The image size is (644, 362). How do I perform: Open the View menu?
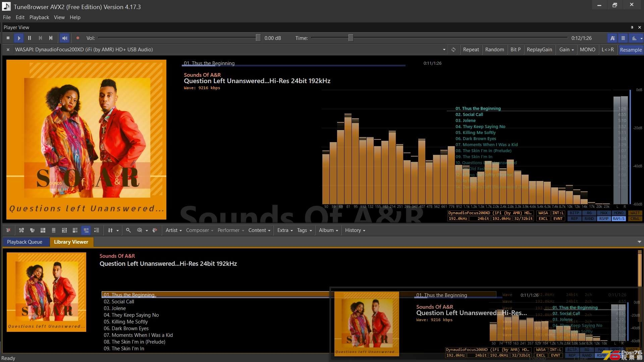(x=59, y=17)
